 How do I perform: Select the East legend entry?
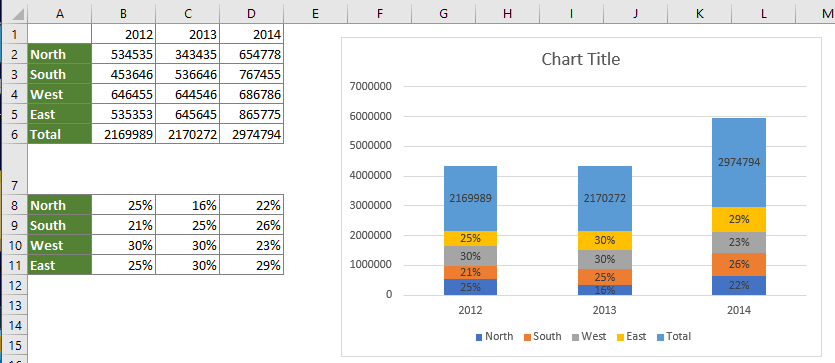pyautogui.click(x=631, y=336)
